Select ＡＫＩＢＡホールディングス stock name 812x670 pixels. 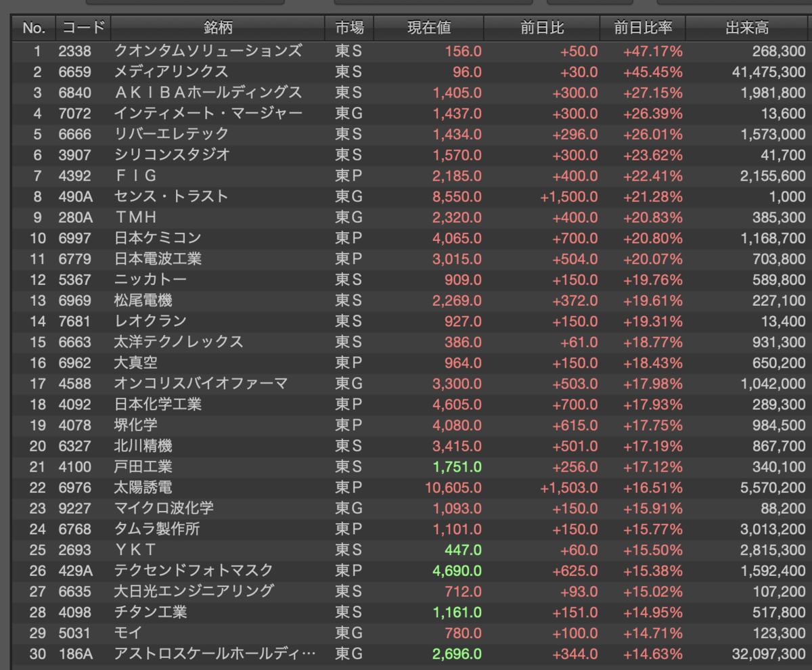tap(208, 93)
